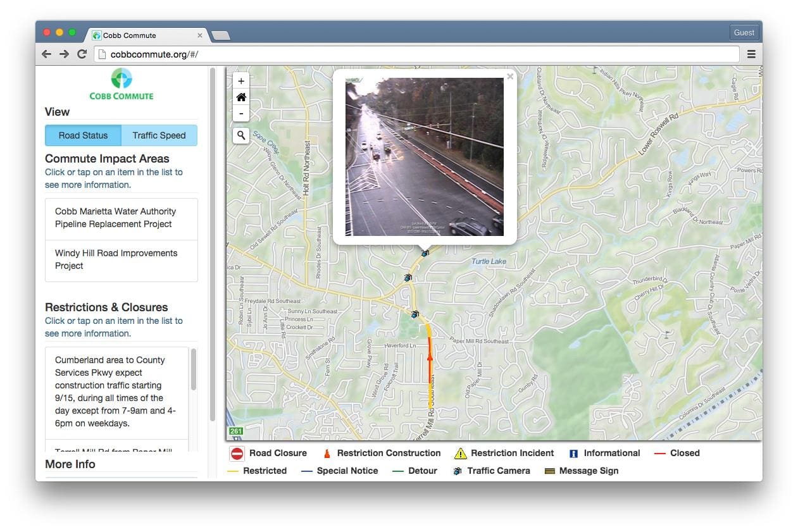Click the address bar showing cobbcommute.org

(416, 54)
